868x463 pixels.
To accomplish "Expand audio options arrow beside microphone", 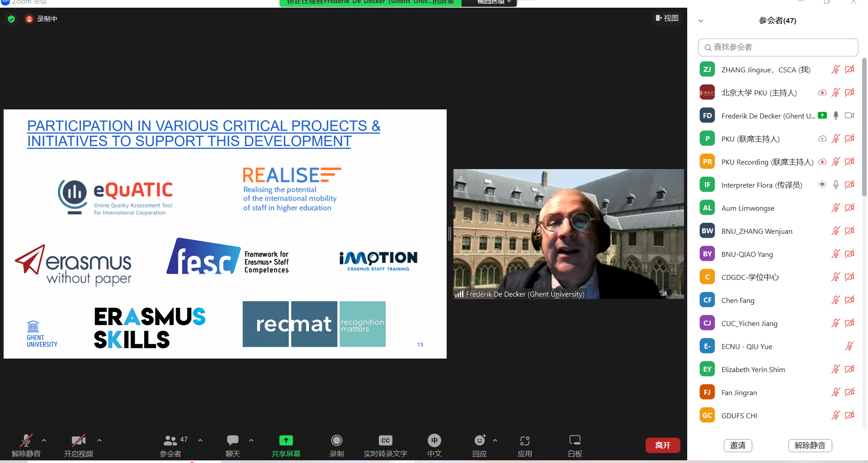I will [x=44, y=440].
